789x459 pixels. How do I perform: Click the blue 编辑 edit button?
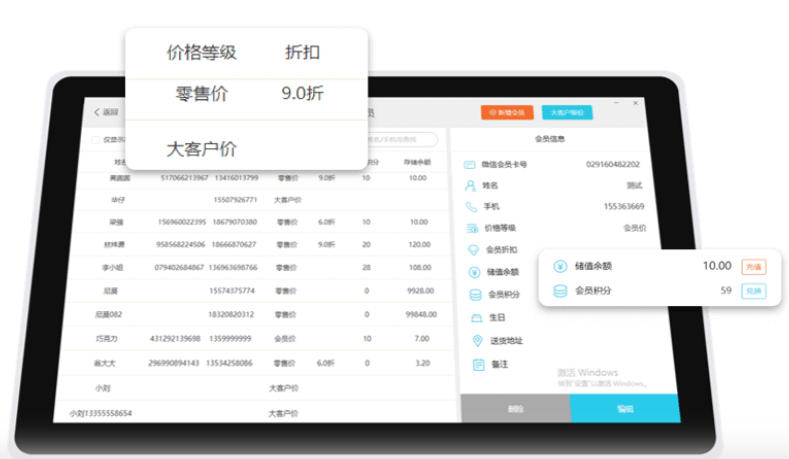[625, 409]
